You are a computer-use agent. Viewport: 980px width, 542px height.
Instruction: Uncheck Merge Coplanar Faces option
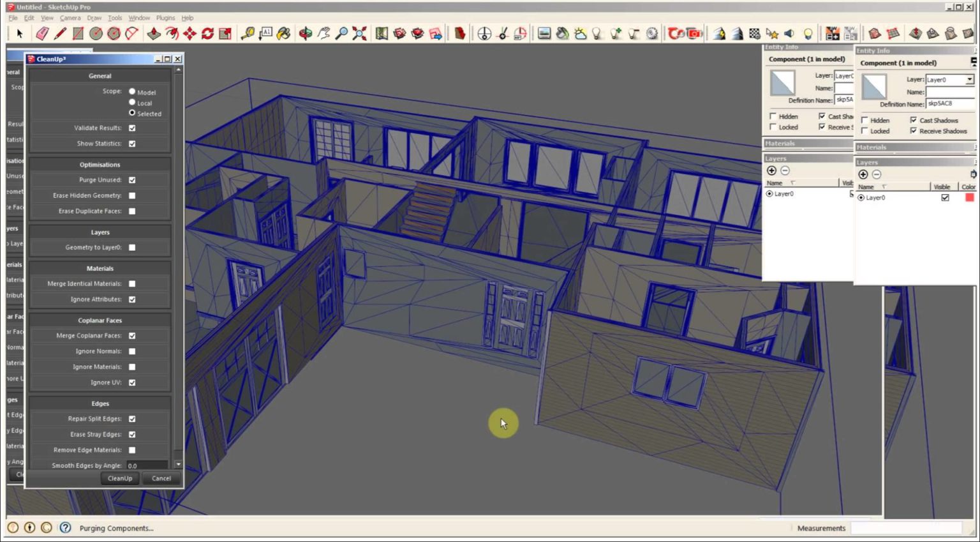click(132, 335)
